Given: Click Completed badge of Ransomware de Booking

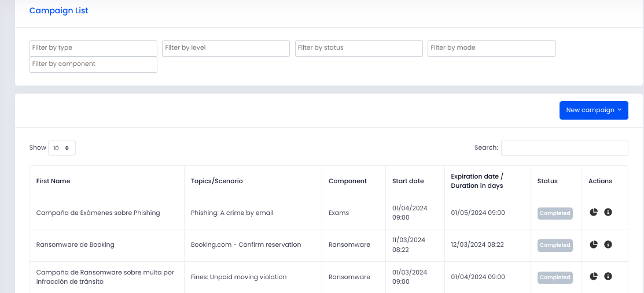Looking at the screenshot, I should pyautogui.click(x=555, y=245).
